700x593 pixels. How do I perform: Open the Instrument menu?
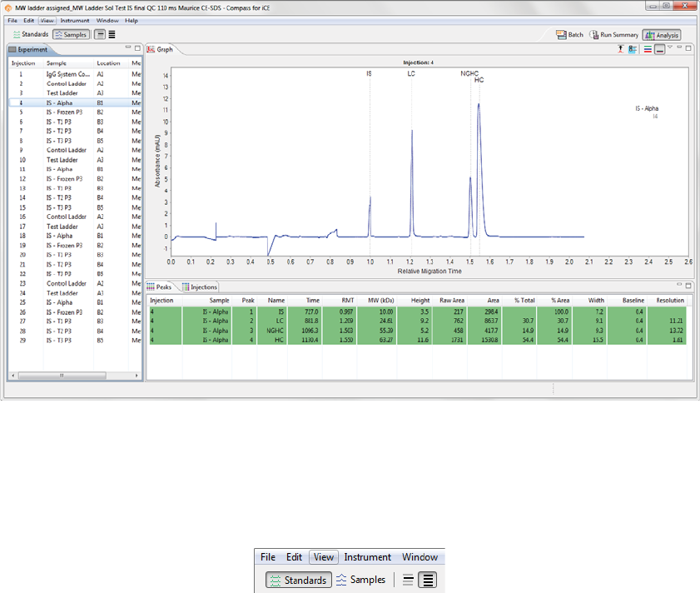75,20
